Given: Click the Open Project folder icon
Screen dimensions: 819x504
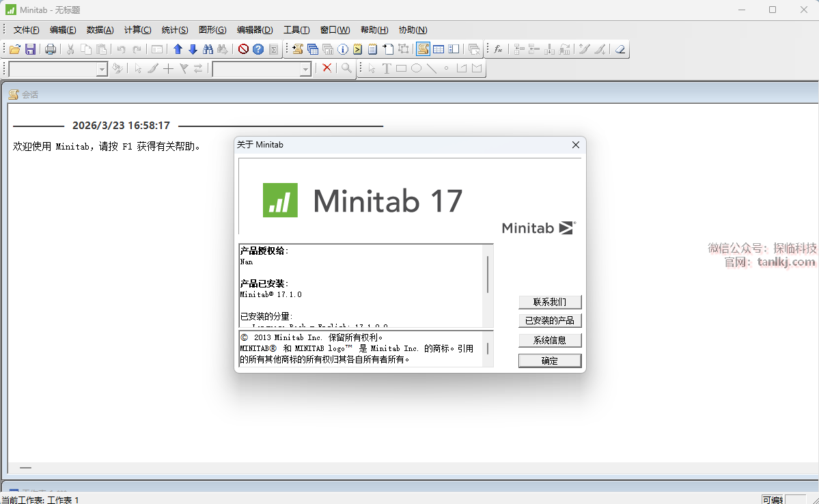Looking at the screenshot, I should pos(14,49).
